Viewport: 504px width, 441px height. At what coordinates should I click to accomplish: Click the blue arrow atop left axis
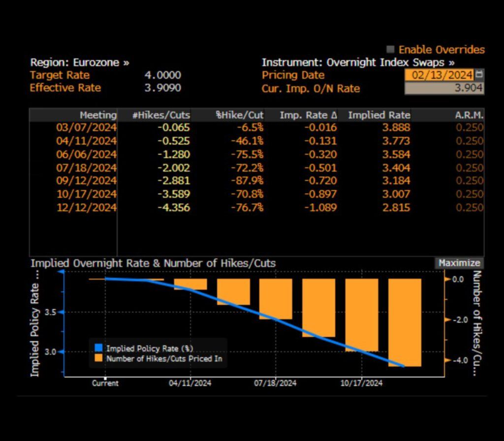[x=64, y=272]
